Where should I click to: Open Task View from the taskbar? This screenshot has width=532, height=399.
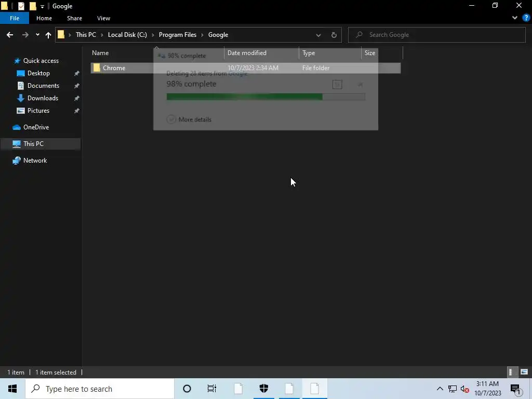pyautogui.click(x=212, y=389)
